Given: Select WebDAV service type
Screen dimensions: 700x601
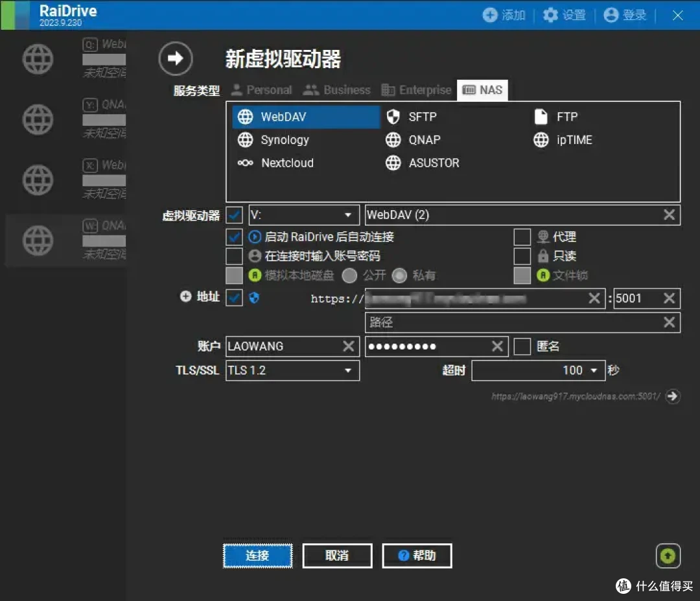Looking at the screenshot, I should point(306,117).
